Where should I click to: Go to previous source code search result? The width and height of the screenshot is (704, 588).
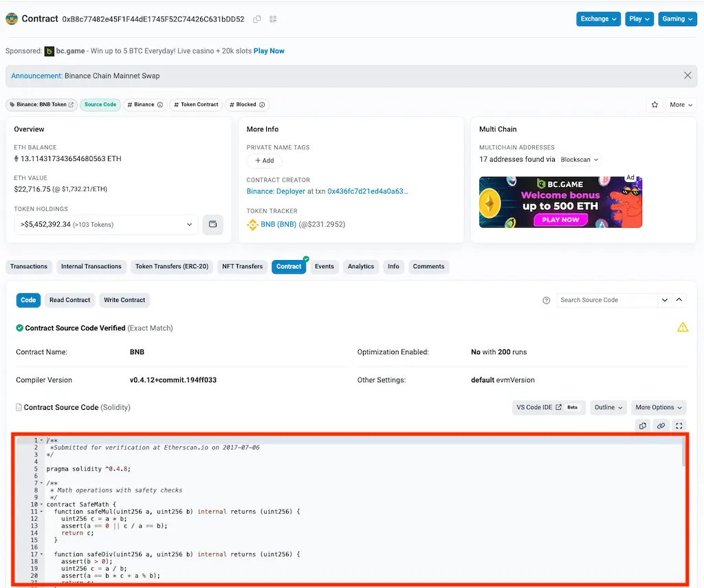pyautogui.click(x=679, y=300)
